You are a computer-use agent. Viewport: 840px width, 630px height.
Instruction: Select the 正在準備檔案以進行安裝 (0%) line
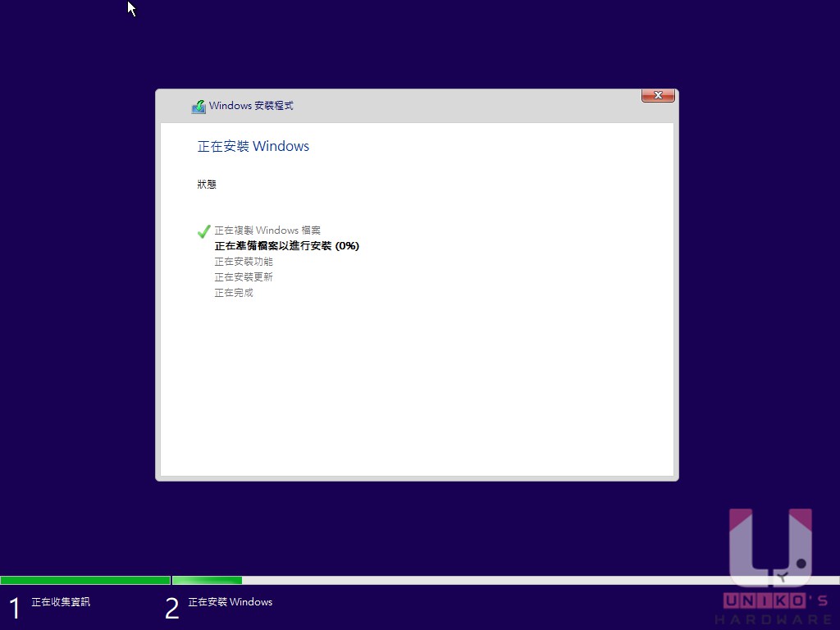(286, 246)
